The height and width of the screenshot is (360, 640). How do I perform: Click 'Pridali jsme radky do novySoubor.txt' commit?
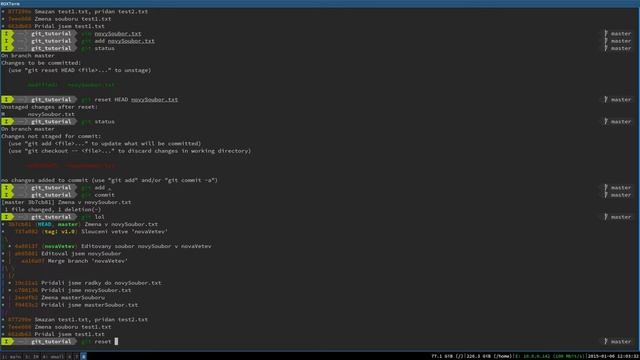tap(101, 283)
